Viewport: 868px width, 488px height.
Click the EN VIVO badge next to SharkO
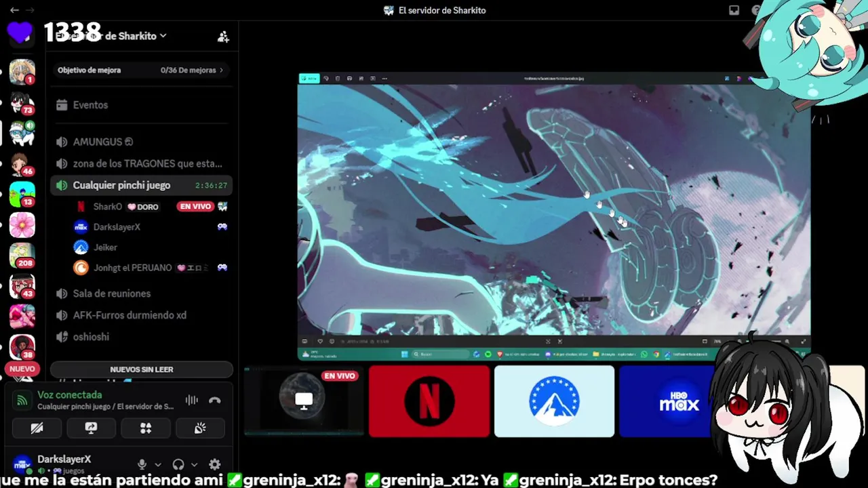[x=195, y=206]
